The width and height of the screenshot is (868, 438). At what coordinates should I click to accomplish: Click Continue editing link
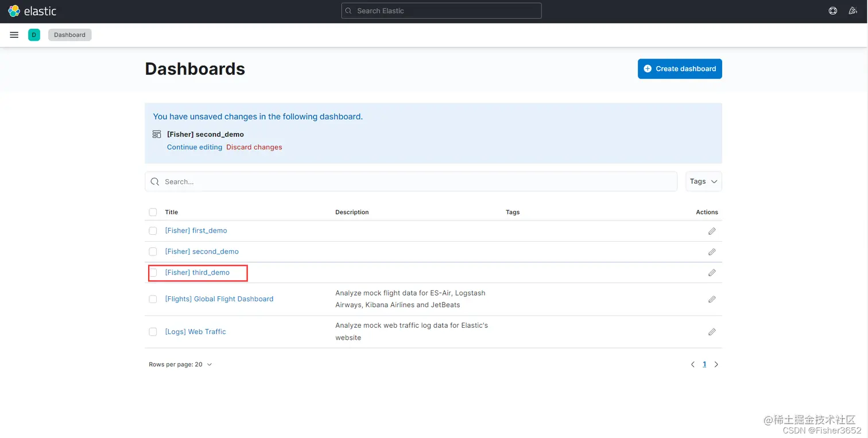tap(195, 148)
